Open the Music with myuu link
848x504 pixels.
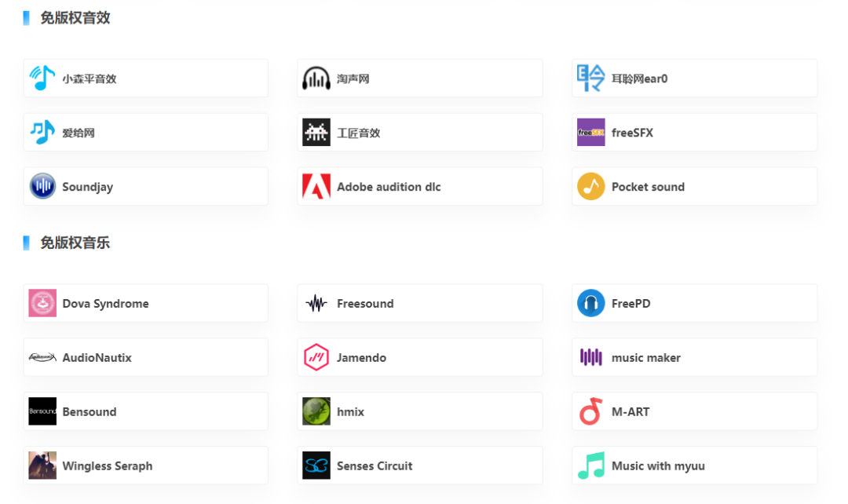tap(694, 466)
